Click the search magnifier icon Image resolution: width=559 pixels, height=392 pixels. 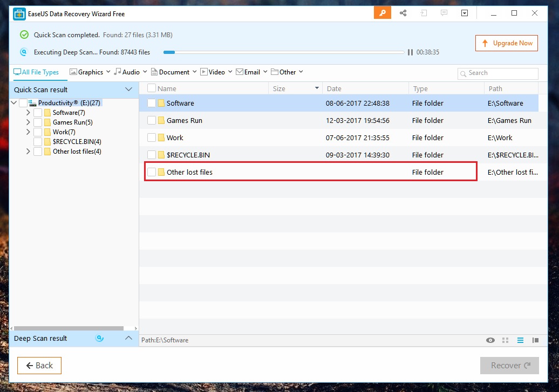463,74
